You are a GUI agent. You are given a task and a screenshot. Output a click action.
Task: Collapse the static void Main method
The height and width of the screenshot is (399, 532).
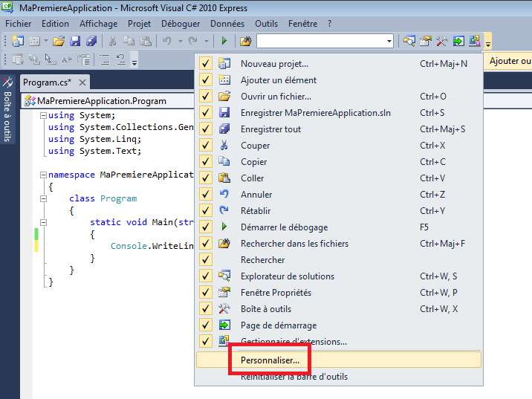(x=43, y=222)
